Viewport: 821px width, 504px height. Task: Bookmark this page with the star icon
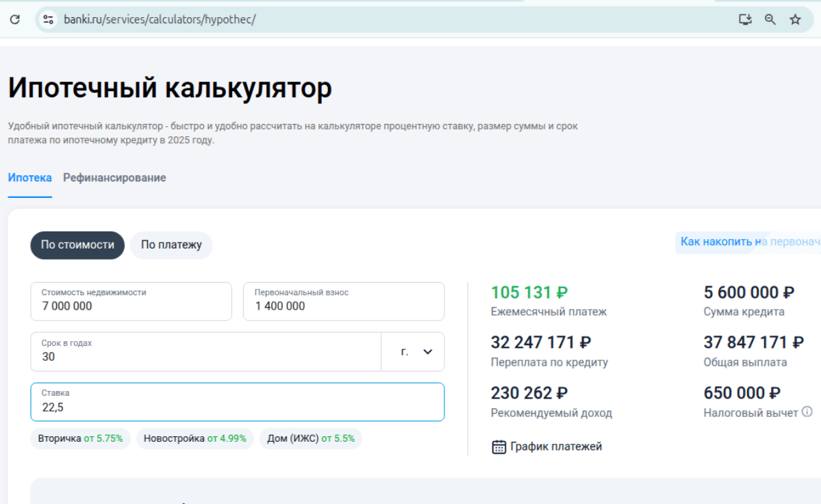pyautogui.click(x=795, y=20)
